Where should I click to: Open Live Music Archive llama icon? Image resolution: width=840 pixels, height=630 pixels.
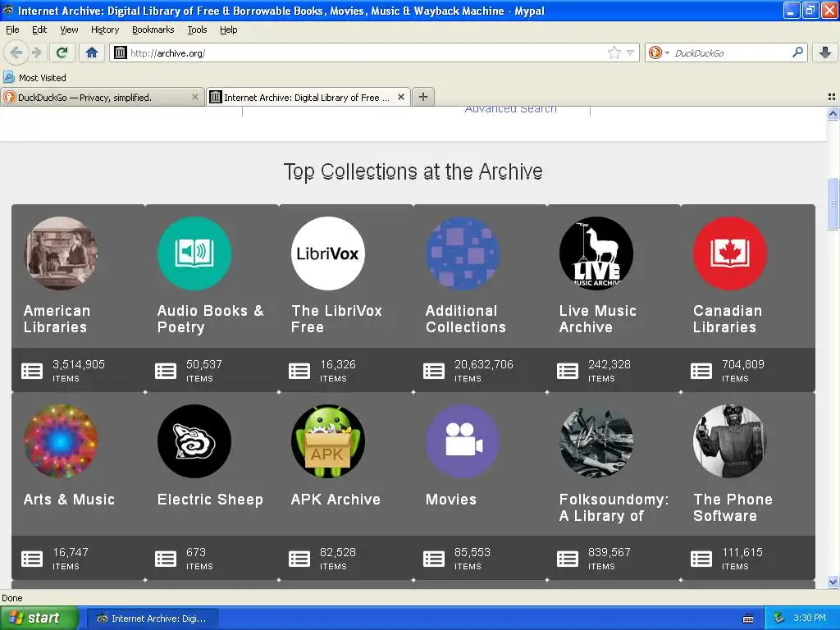(596, 253)
